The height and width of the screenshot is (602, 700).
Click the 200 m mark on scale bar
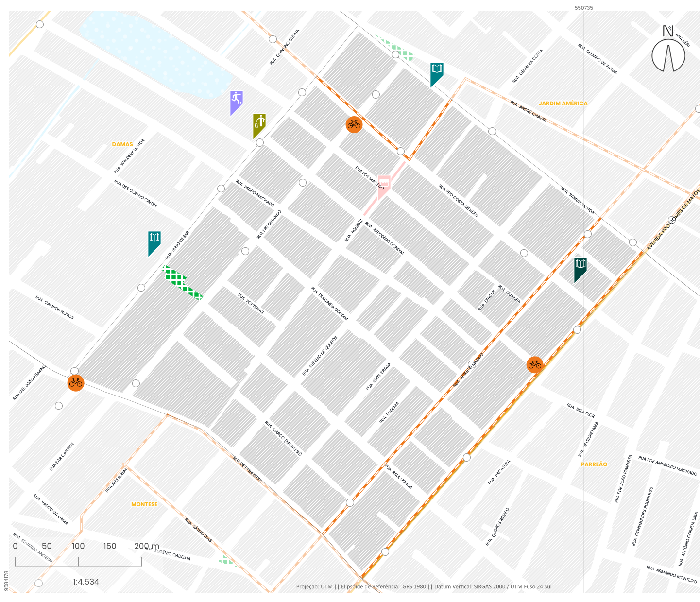click(146, 546)
